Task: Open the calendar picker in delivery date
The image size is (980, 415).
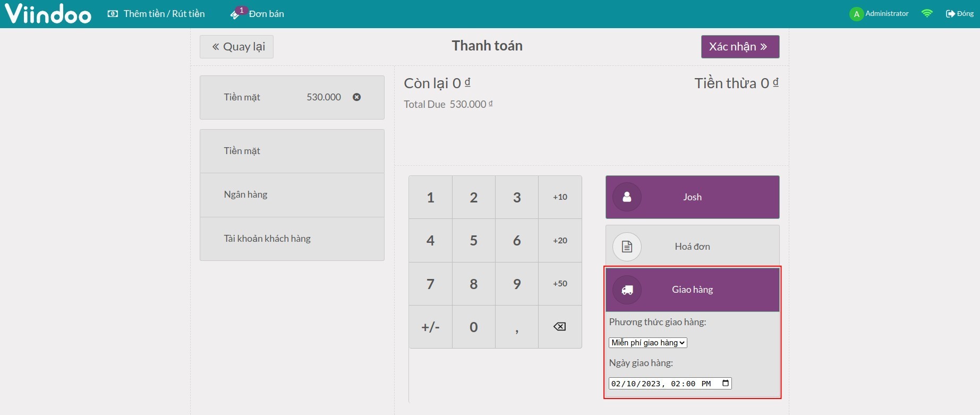Action: click(726, 384)
